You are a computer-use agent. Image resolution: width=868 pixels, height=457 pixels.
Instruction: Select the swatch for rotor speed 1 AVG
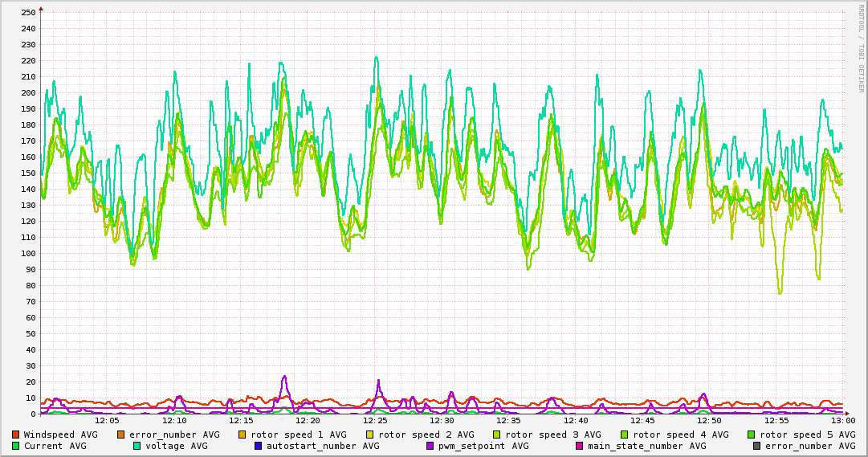tap(242, 435)
